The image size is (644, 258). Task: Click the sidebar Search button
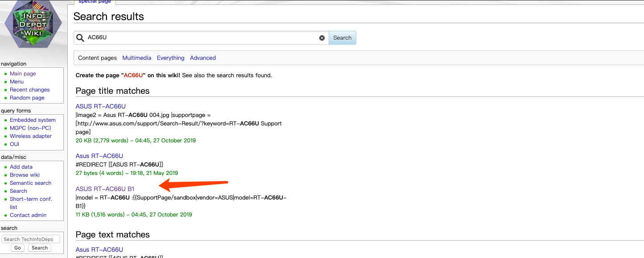pos(40,248)
